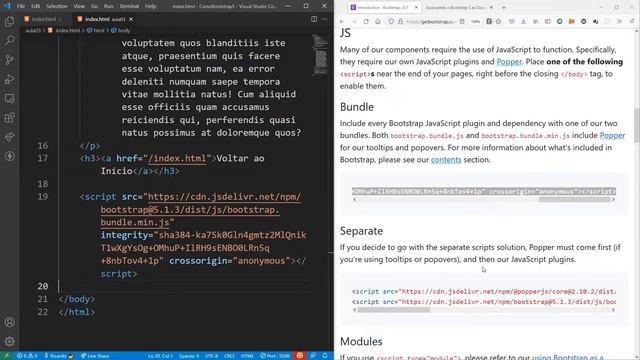Click the Ricardo status bar item

pos(59,356)
